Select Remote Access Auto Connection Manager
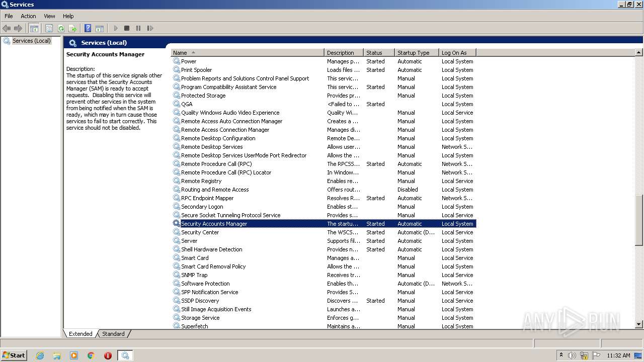644x362 pixels. [324, 121]
